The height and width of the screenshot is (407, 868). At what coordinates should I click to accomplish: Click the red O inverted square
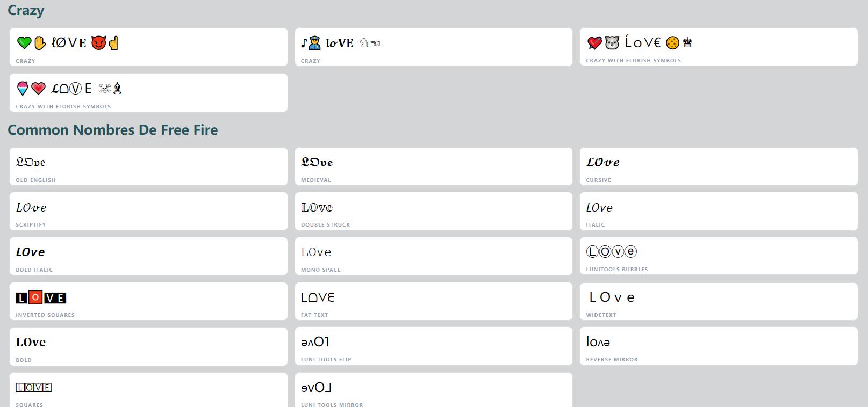[35, 297]
